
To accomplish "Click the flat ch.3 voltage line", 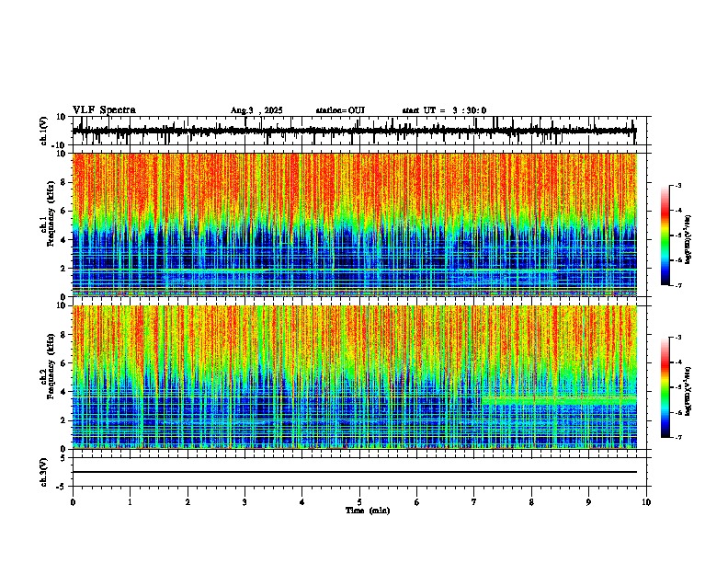I will (354, 472).
